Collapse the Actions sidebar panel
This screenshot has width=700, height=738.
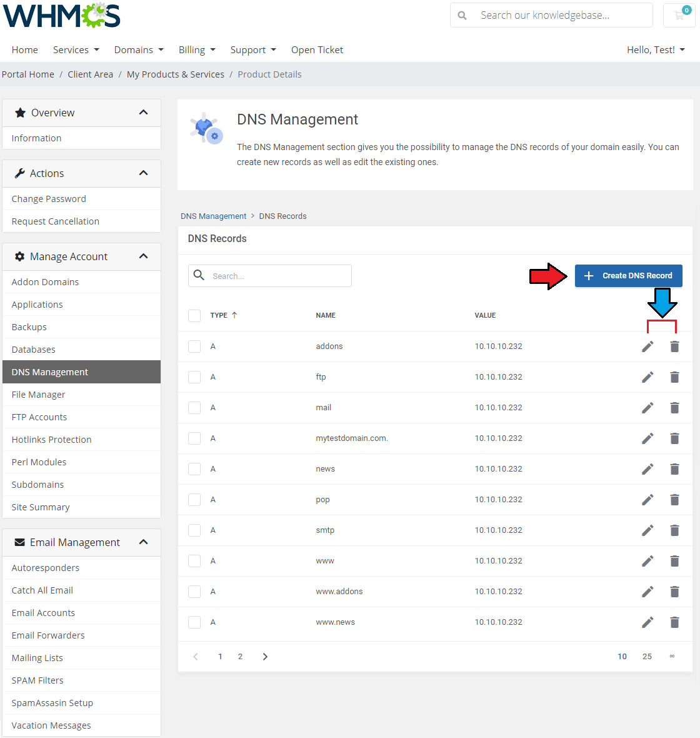144,173
